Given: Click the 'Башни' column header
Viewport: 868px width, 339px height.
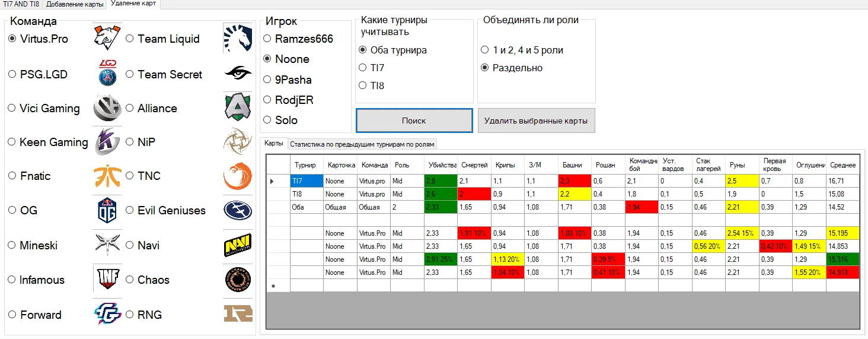Looking at the screenshot, I should click(575, 165).
